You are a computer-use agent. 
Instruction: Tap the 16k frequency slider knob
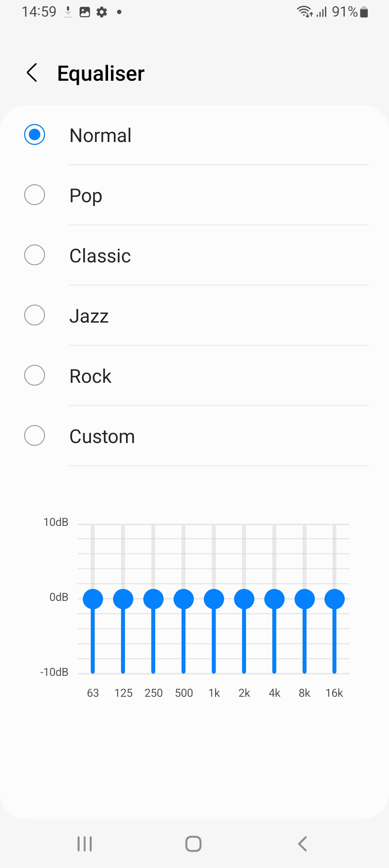click(x=335, y=599)
